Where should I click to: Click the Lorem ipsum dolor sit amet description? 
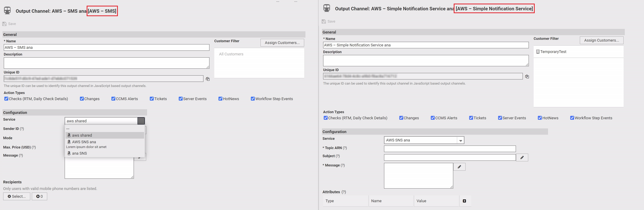(86, 147)
